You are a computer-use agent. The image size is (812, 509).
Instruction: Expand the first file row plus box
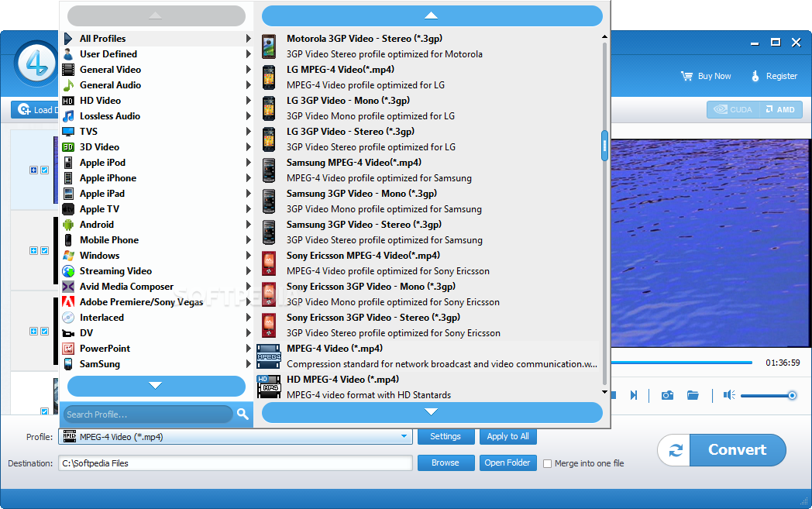[33, 170]
